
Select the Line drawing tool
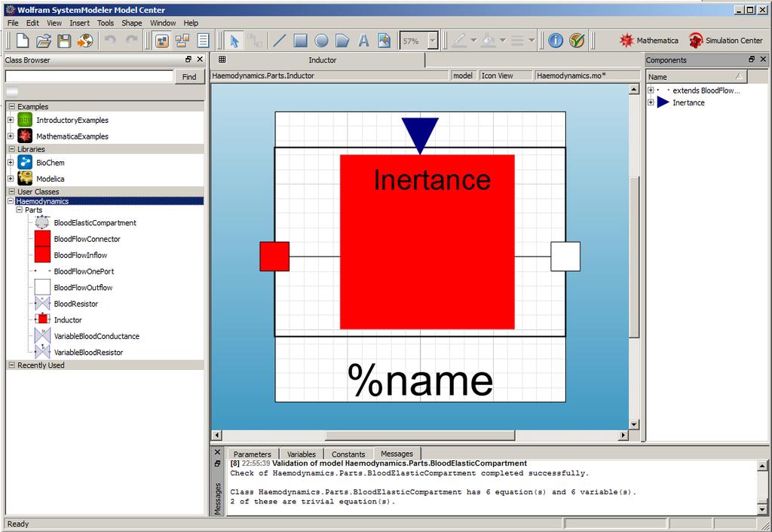[x=279, y=41]
